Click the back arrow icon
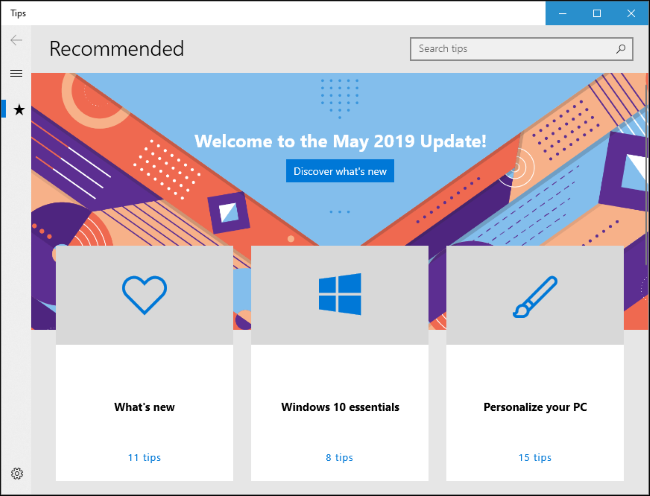The height and width of the screenshot is (496, 650). click(x=16, y=40)
